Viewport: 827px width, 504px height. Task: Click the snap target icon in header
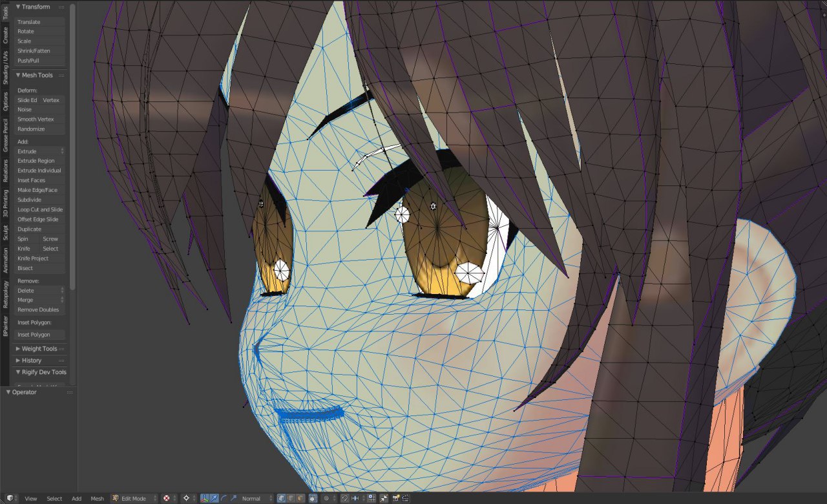point(372,498)
